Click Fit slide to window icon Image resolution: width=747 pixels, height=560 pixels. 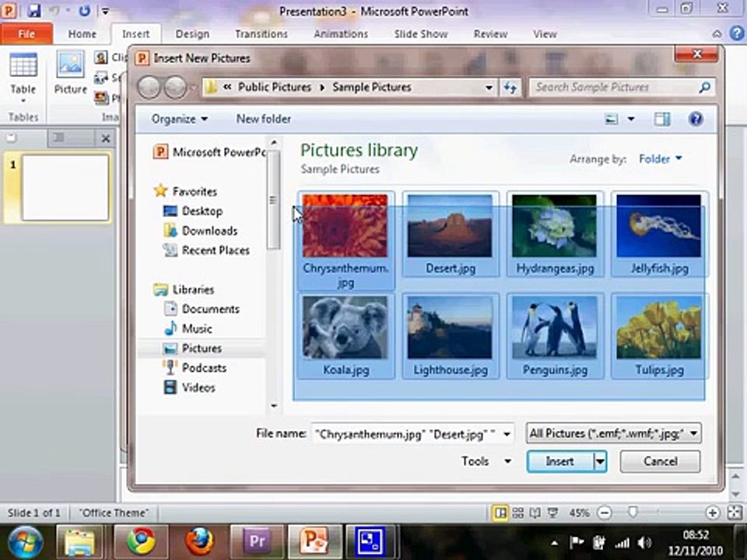(735, 513)
